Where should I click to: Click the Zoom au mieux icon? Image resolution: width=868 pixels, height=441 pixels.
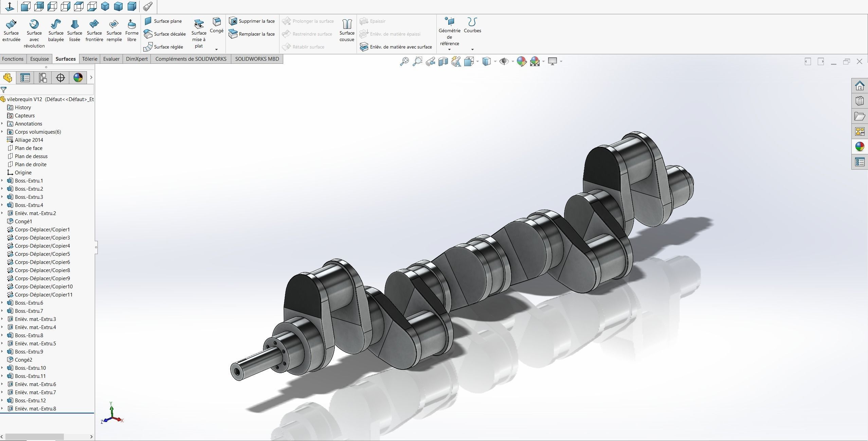click(404, 61)
